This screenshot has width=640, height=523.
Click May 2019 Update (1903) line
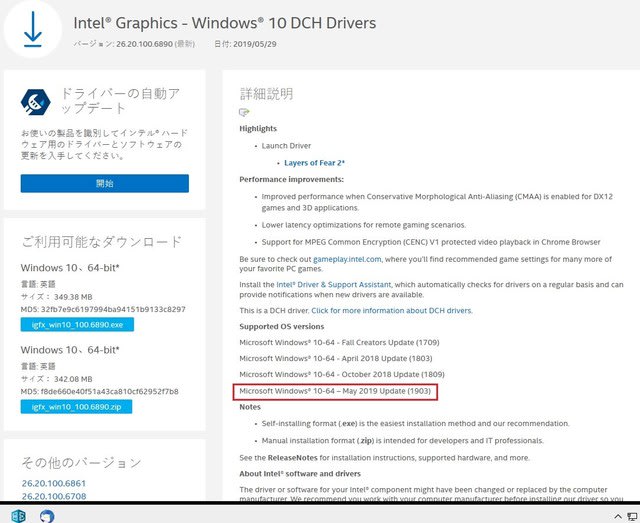pos(335,391)
